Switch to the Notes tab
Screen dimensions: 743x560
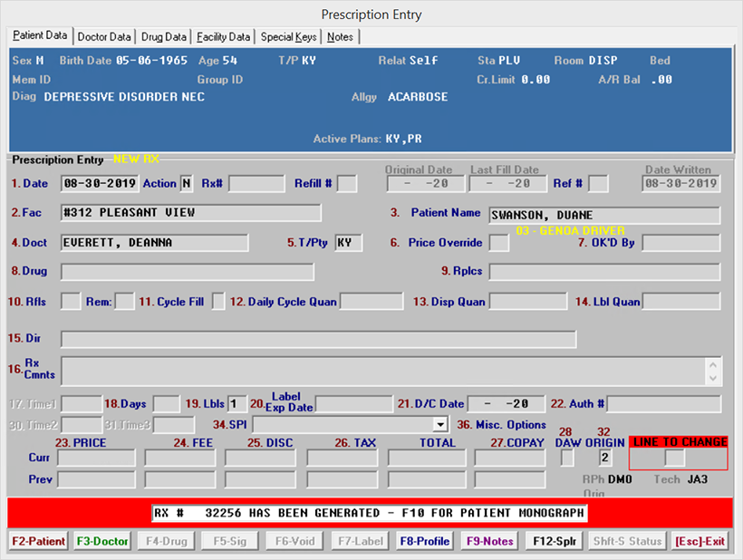[x=341, y=37]
